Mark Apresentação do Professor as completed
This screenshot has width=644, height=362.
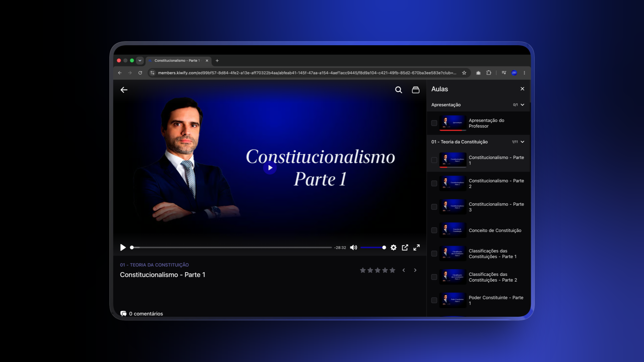tap(434, 123)
